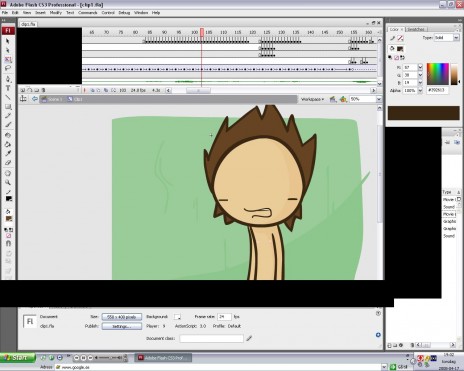Screen dimensions: 464x371
Task: Click the toolbox Swap Colors icon
Action: click(11, 230)
